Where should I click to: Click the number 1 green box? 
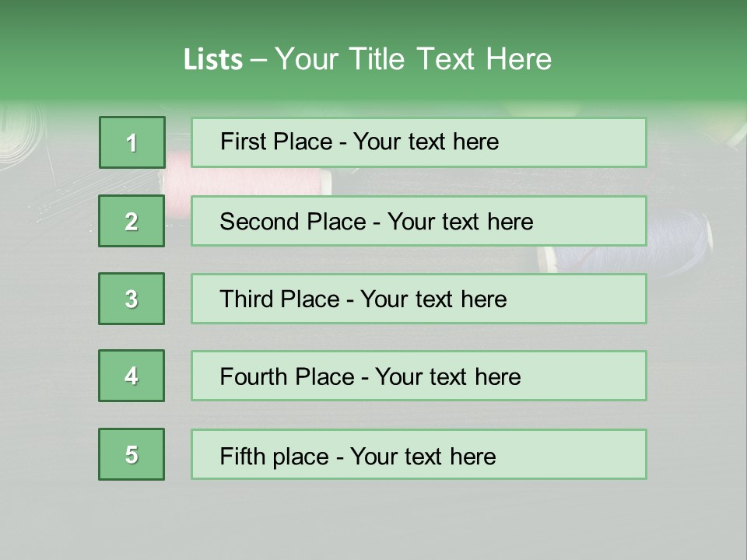tap(132, 142)
